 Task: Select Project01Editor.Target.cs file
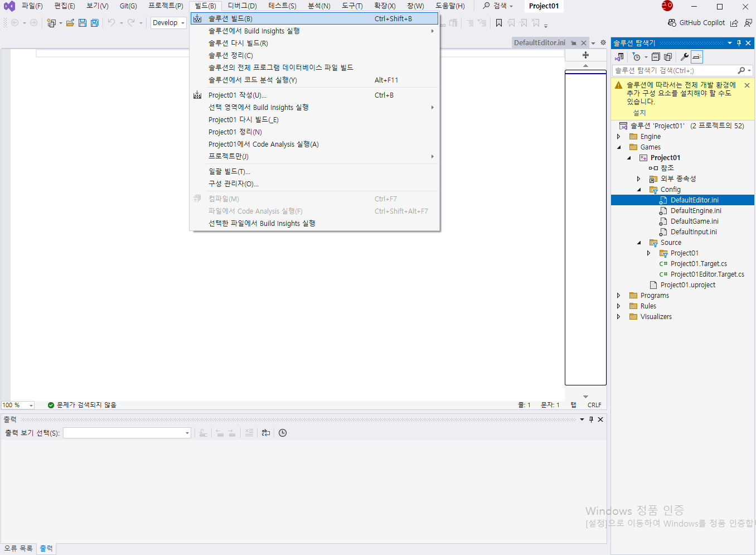click(x=707, y=274)
